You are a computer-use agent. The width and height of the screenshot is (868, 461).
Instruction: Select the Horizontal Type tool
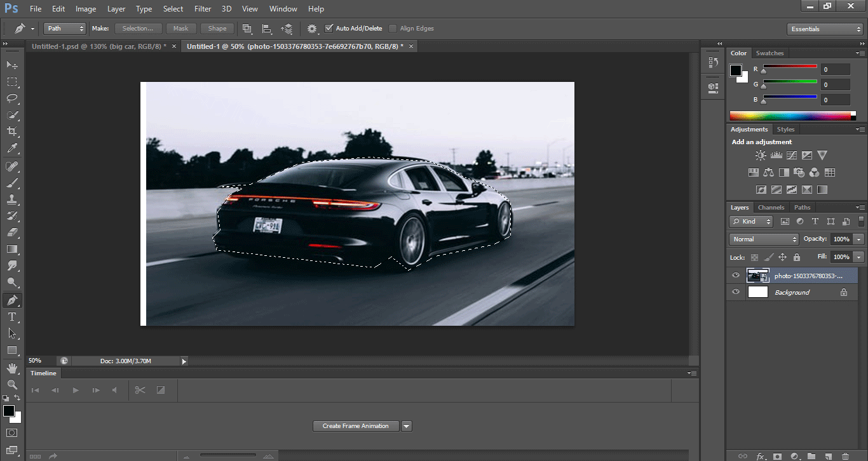pyautogui.click(x=11, y=317)
